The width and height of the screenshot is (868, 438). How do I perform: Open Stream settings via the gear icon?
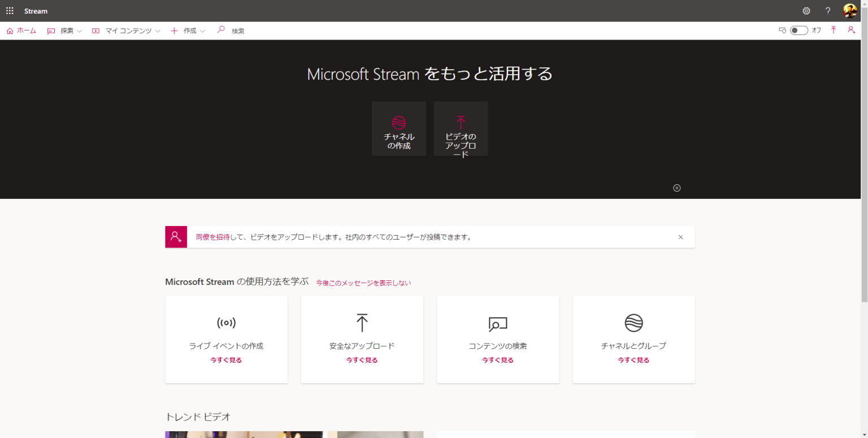(806, 11)
